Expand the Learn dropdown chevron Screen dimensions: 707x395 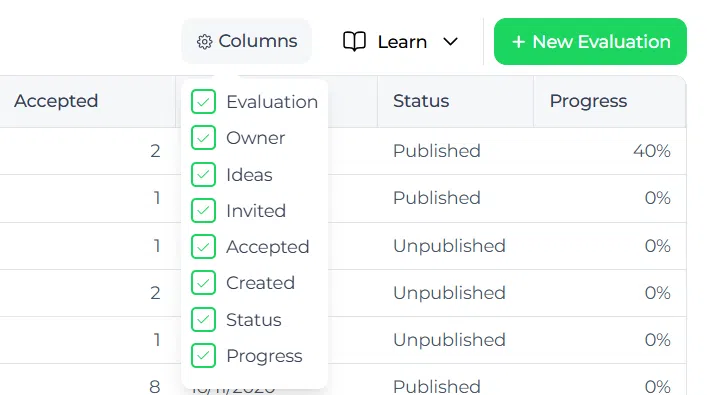coord(450,42)
